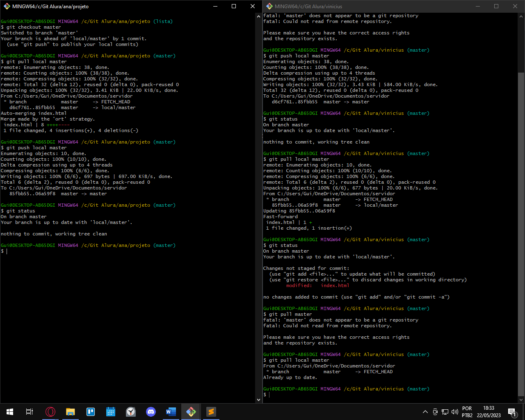
Task: Open network status from the system tray
Action: [x=445, y=412]
